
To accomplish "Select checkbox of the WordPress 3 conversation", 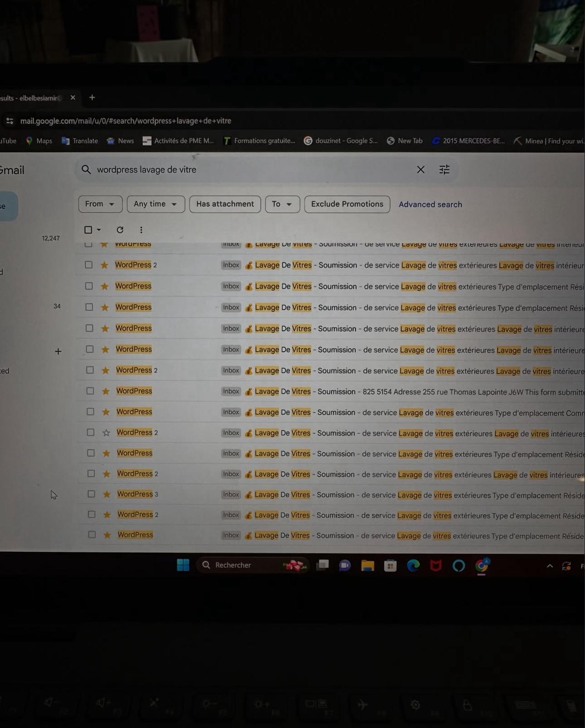I will 91,494.
